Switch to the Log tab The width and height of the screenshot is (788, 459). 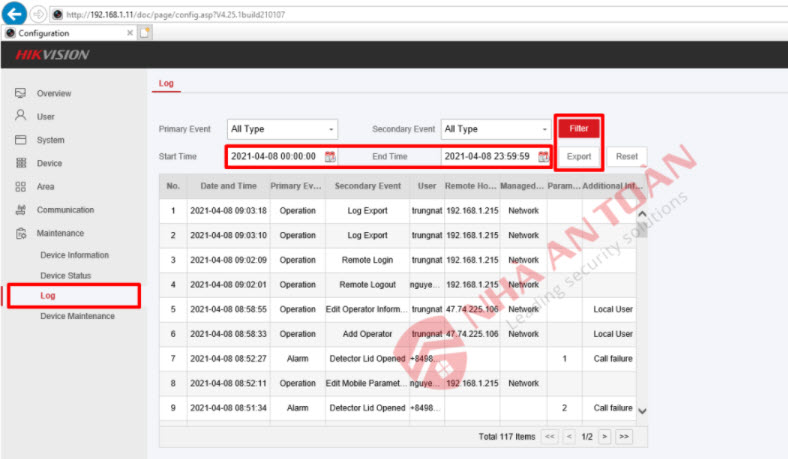[166, 83]
